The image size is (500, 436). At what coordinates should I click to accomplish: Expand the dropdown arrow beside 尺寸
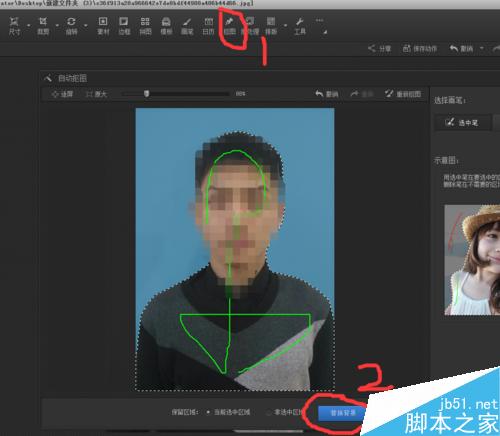pyautogui.click(x=29, y=26)
